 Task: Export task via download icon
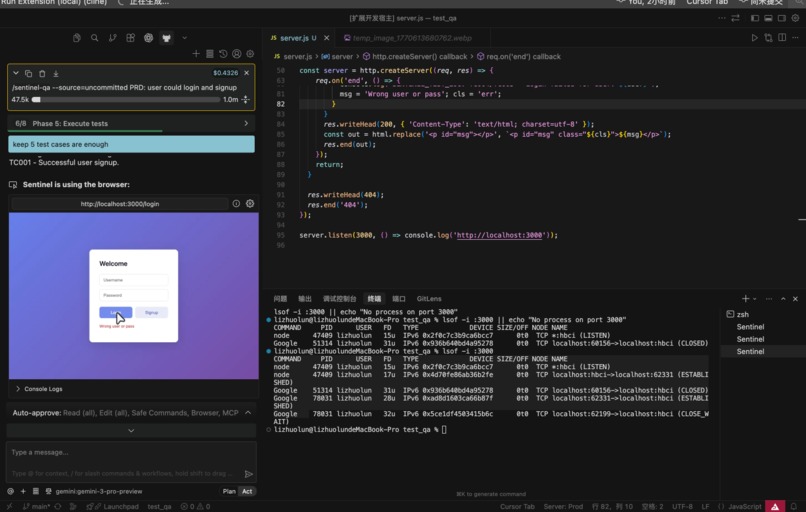[x=56, y=73]
